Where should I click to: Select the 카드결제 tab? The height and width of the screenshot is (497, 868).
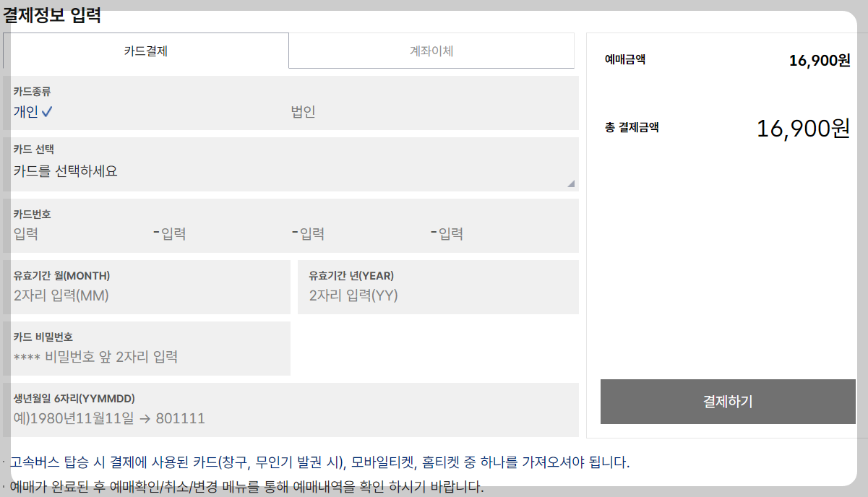click(145, 51)
